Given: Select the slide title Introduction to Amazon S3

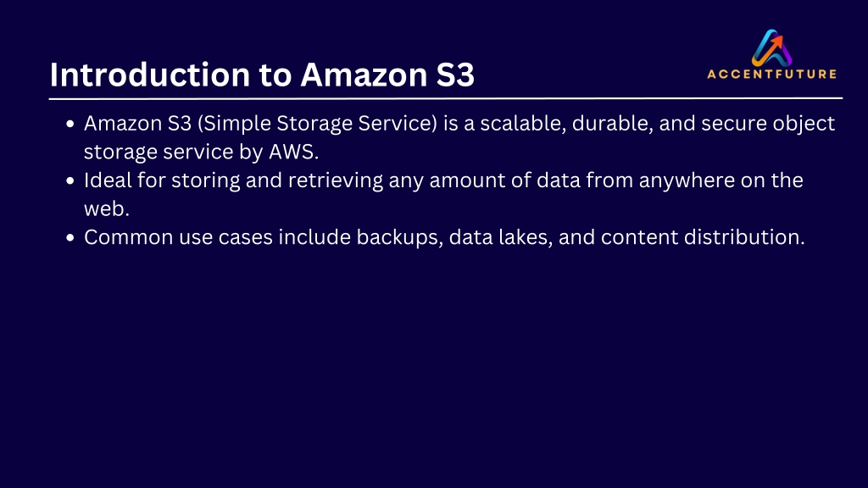Looking at the screenshot, I should (262, 75).
